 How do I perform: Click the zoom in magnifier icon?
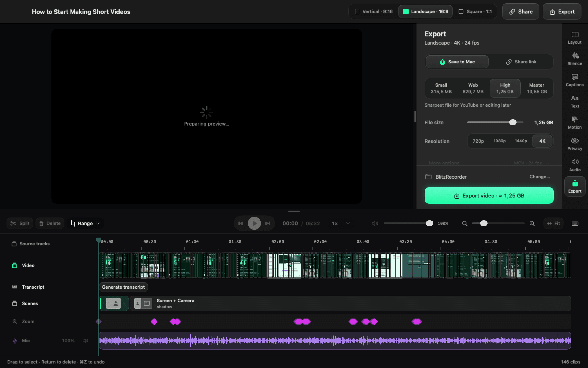(x=532, y=223)
